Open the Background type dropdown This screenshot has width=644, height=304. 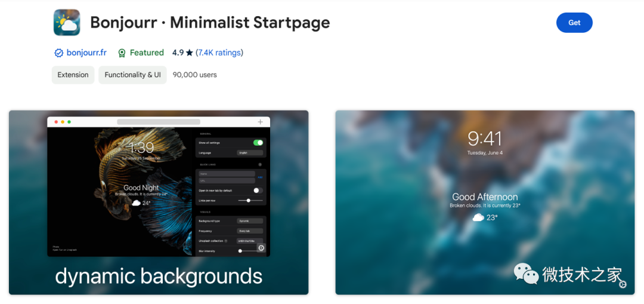click(250, 221)
